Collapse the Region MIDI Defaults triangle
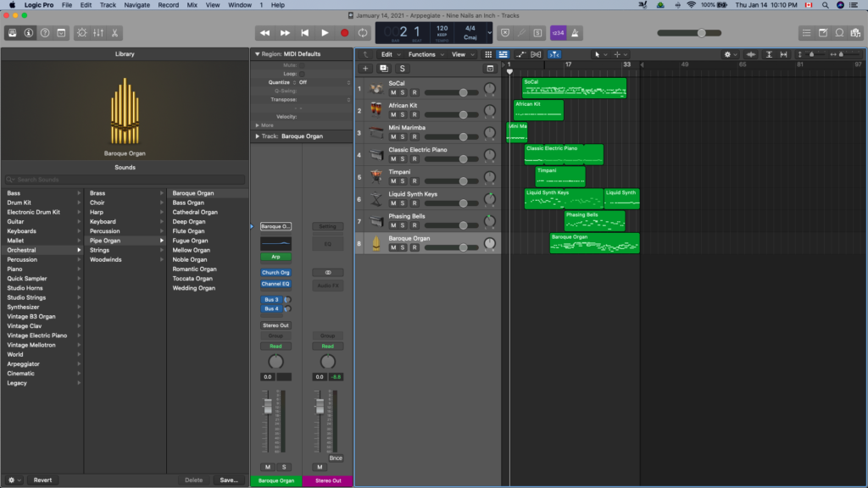868x488 pixels. tap(258, 54)
